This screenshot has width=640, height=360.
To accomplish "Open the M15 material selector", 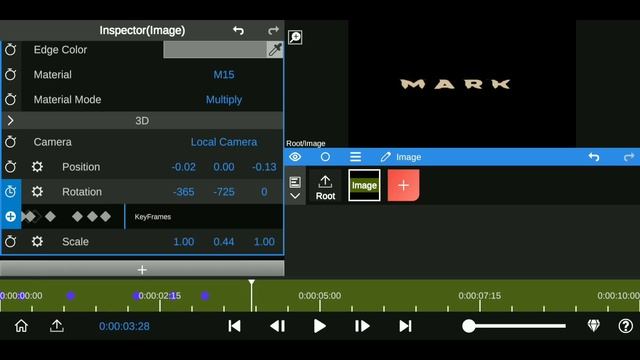I will tap(224, 74).
